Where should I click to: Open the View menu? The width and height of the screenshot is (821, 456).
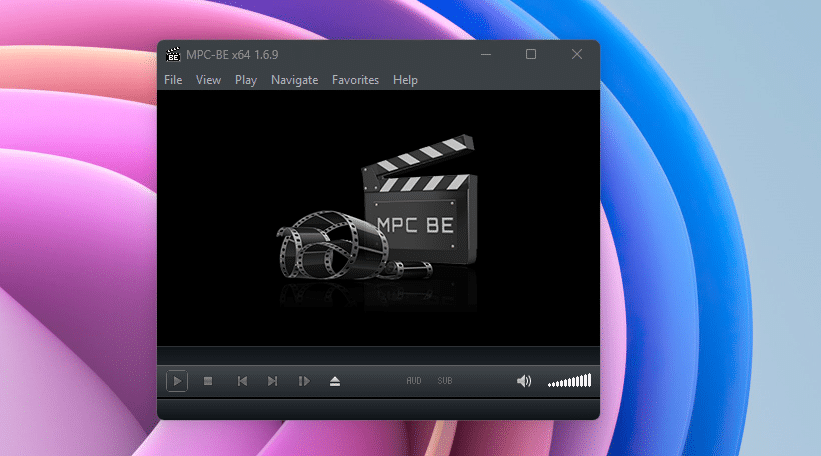click(x=208, y=80)
